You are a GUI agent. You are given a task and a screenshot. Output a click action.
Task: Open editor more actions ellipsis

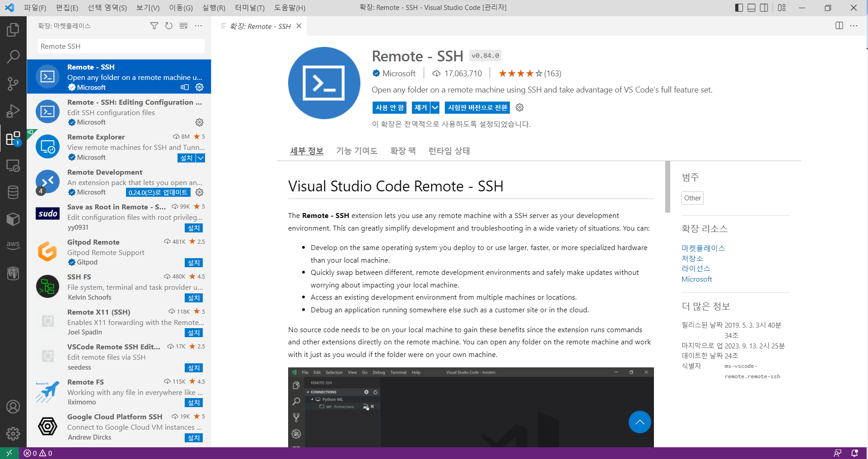(854, 26)
